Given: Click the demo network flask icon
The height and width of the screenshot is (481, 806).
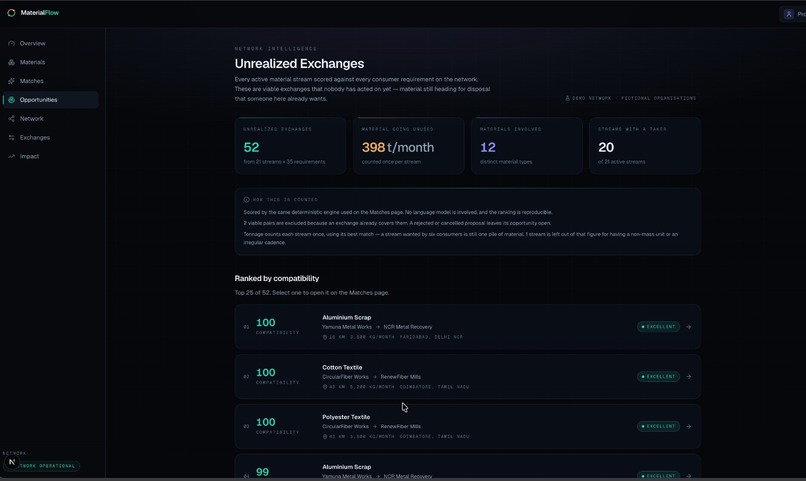Looking at the screenshot, I should pos(567,98).
